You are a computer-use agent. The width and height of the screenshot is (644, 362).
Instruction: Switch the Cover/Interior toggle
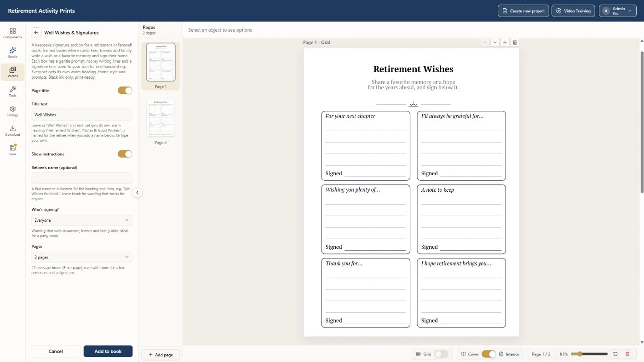pos(489,354)
